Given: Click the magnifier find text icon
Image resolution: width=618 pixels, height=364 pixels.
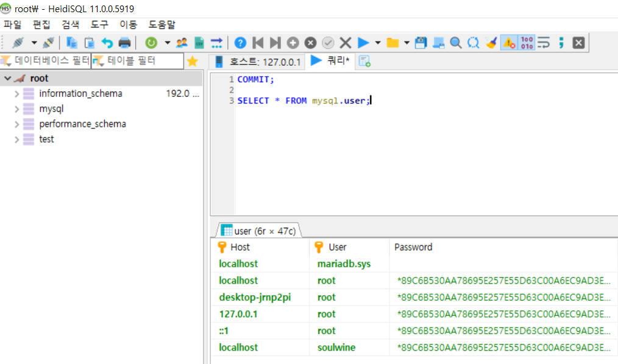Looking at the screenshot, I should [456, 43].
